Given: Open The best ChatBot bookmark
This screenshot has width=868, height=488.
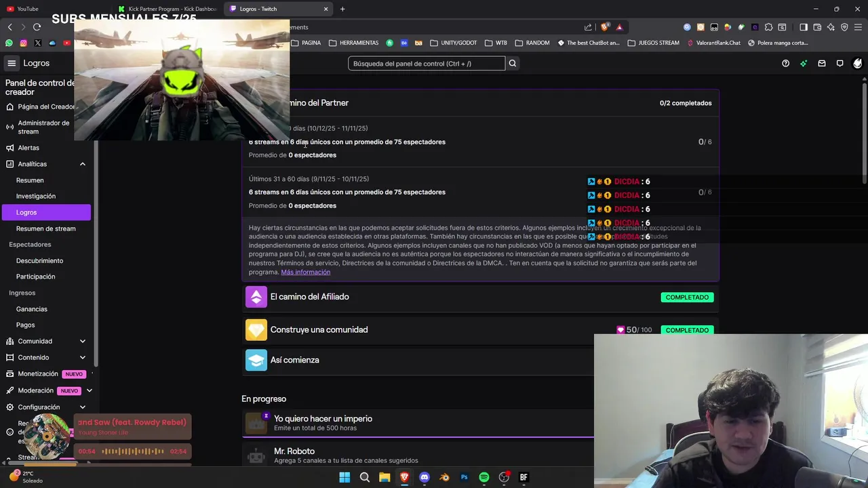Looking at the screenshot, I should pyautogui.click(x=589, y=43).
